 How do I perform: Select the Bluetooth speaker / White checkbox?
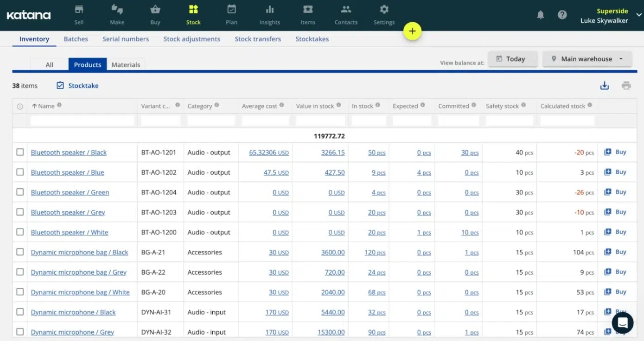click(x=20, y=232)
